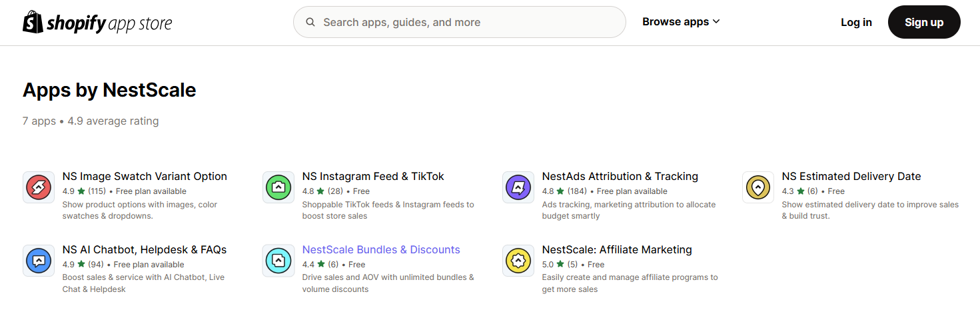Click the 4.9 (94) rating of AI Chatbot
The image size is (980, 316).
83,265
